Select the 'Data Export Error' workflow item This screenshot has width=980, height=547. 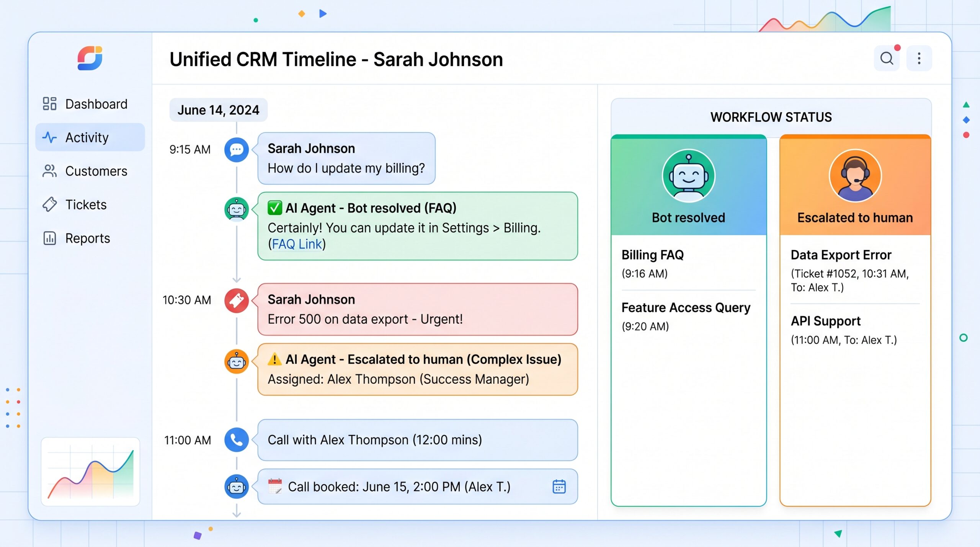coord(855,271)
